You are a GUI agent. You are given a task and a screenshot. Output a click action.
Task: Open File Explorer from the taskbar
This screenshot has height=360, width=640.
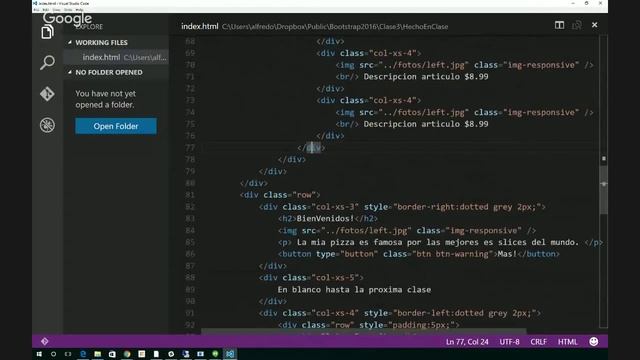98,354
